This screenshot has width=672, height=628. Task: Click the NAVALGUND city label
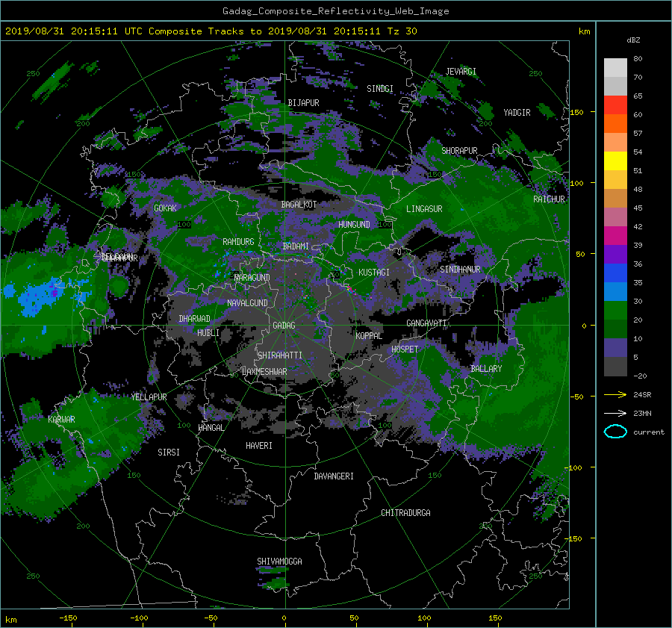coord(247,302)
